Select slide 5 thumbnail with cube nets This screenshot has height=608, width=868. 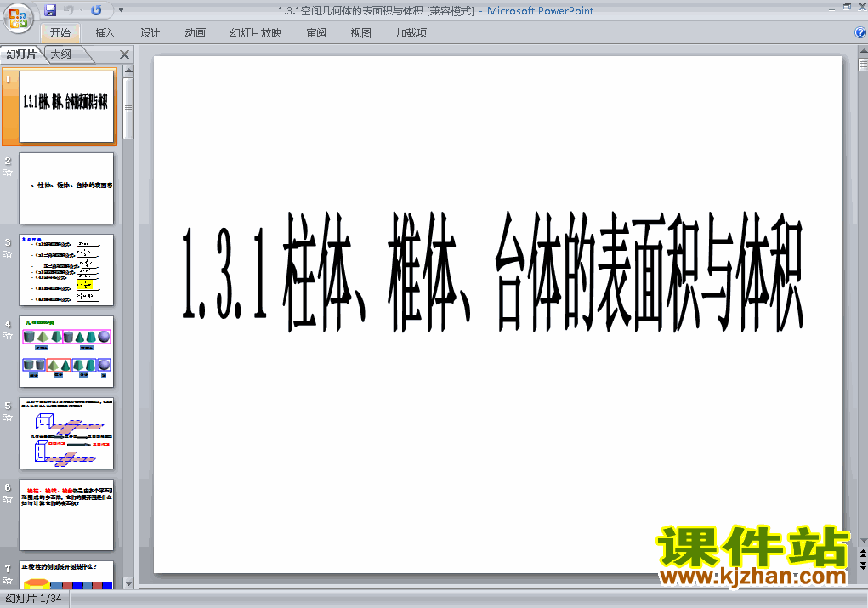[x=66, y=433]
